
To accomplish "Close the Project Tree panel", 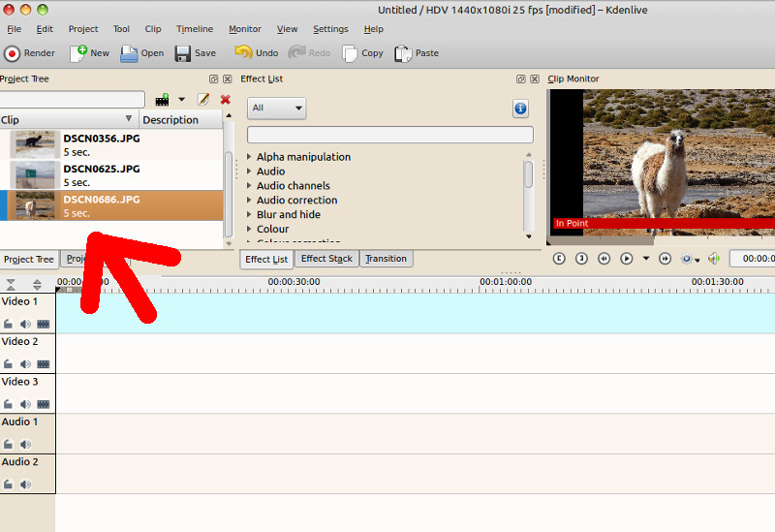I will click(228, 79).
